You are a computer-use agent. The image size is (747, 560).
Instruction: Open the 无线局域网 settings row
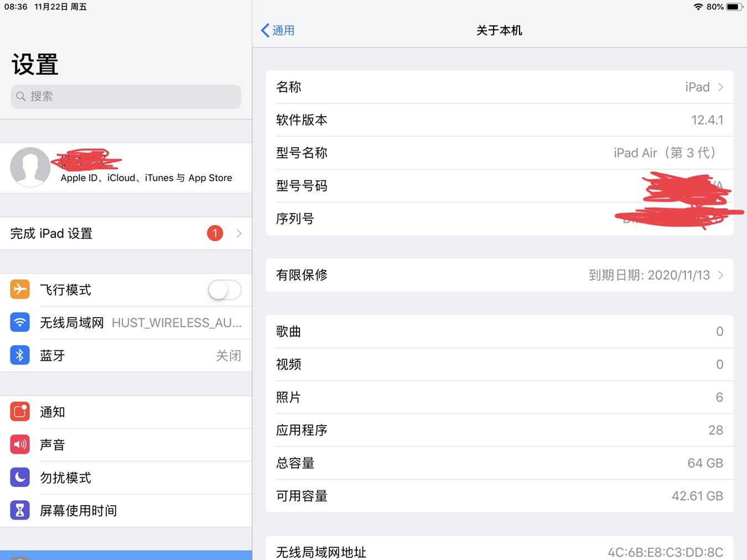click(x=126, y=323)
